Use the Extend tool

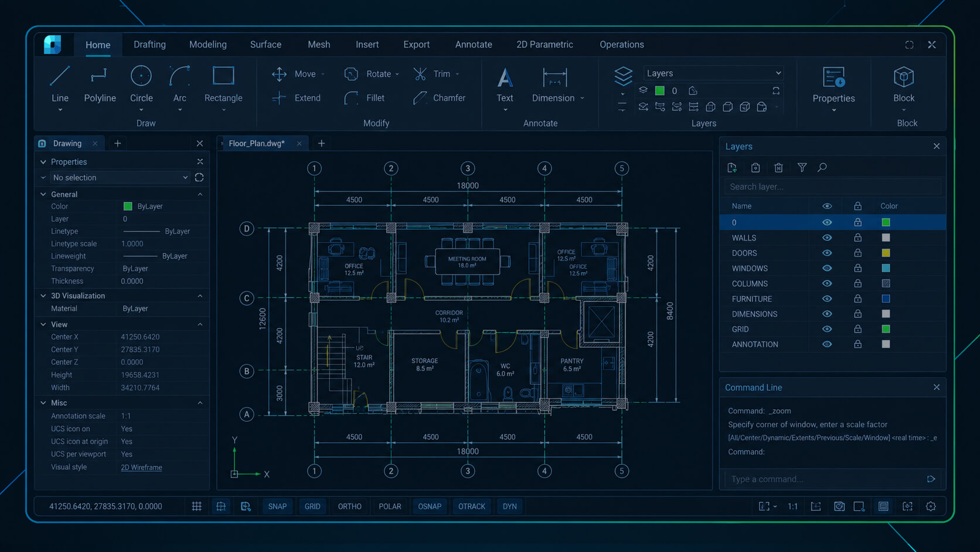(297, 98)
